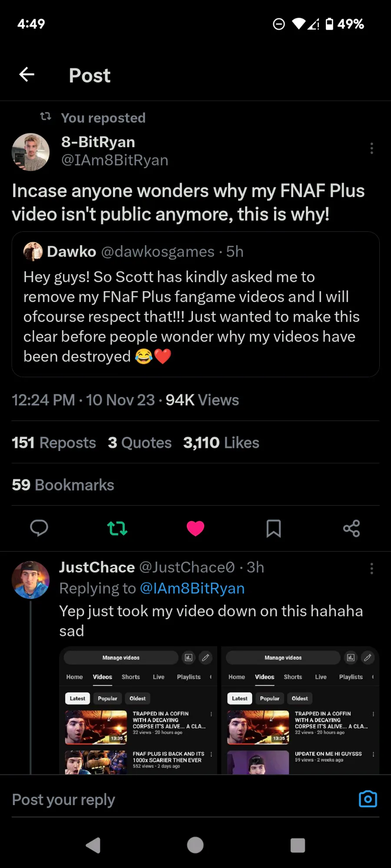Open quoted Dawko post
This screenshot has height=868, width=391.
195,304
